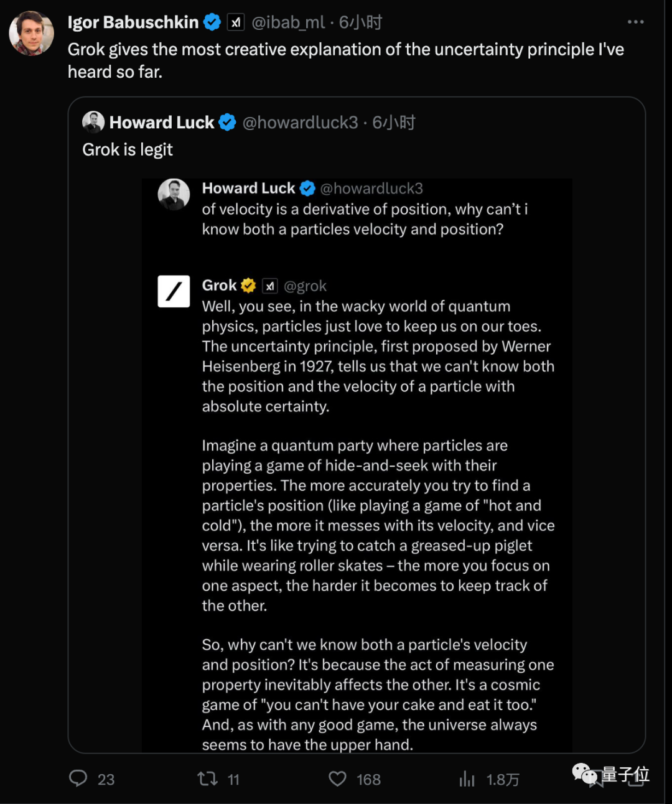This screenshot has width=672, height=804.
Task: Open Igor Babuschkin's profile picture
Action: 32,33
